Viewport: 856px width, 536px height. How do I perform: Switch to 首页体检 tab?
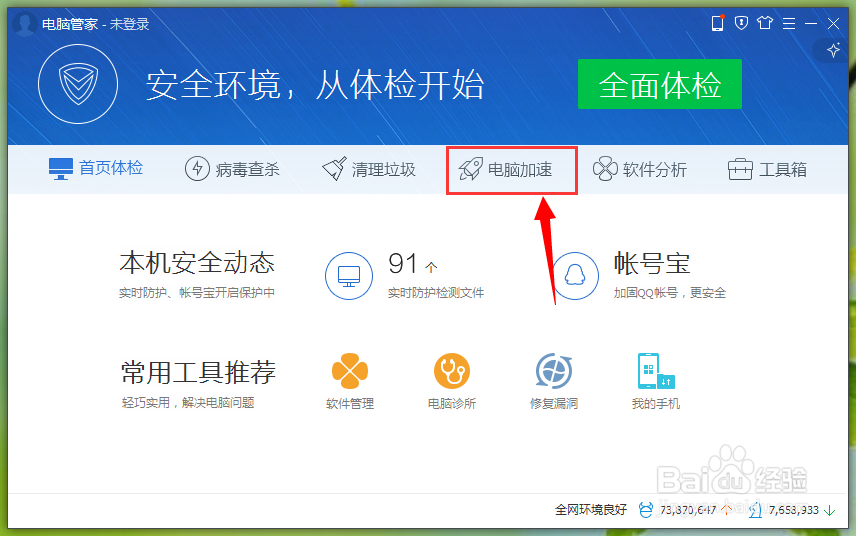click(x=96, y=169)
